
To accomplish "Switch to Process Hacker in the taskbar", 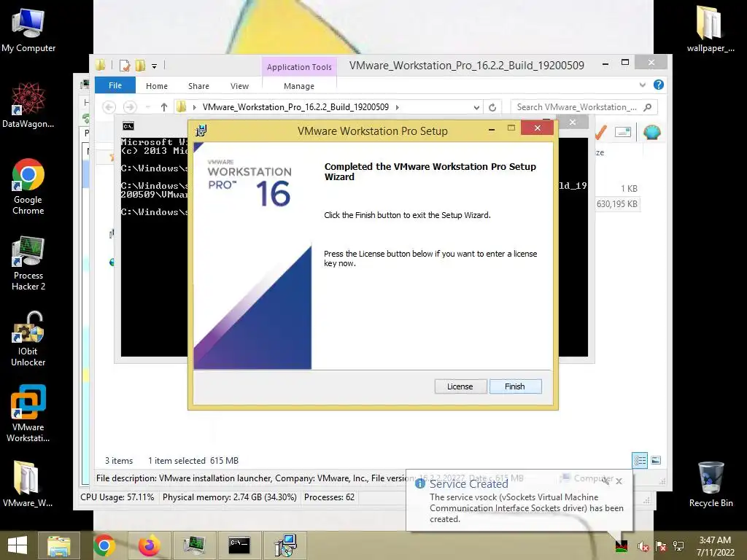I will coord(194,545).
